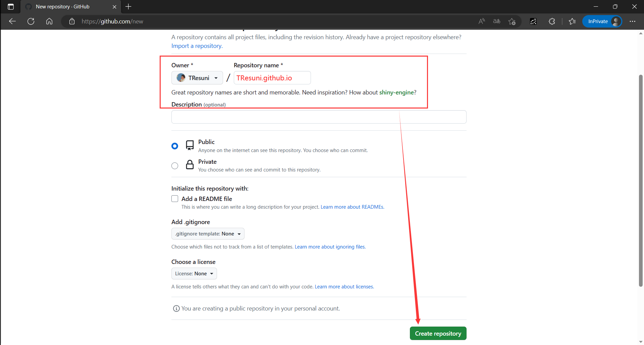Add this page to favorites
The image size is (644, 345).
[512, 21]
